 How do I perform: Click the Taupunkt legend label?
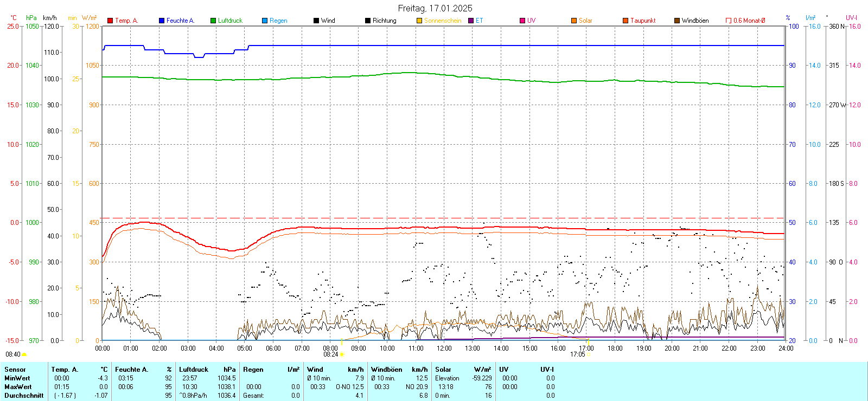[x=643, y=21]
